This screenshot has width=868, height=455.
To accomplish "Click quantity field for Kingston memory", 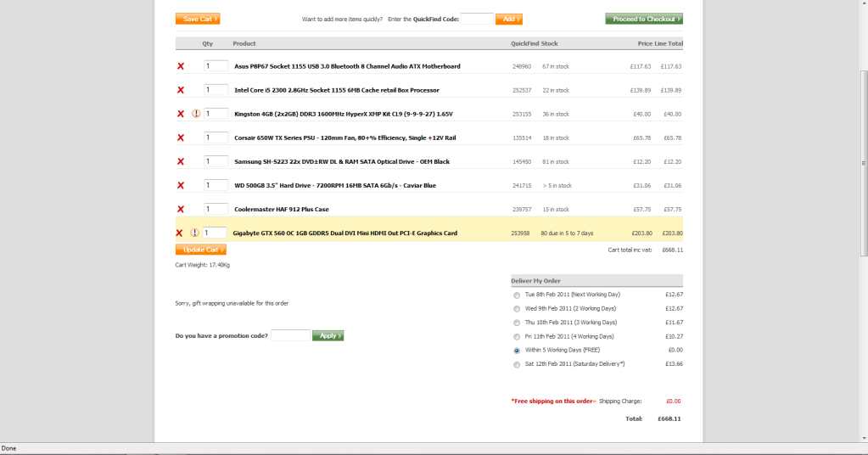I will (x=216, y=114).
